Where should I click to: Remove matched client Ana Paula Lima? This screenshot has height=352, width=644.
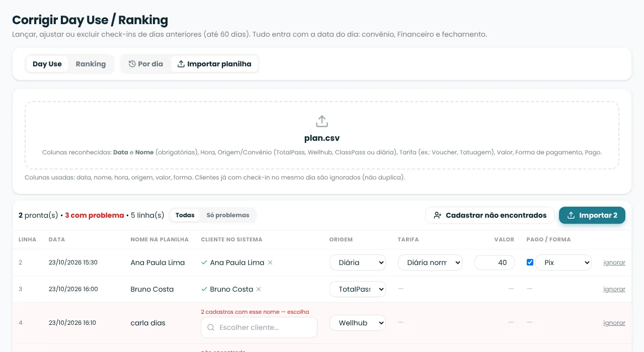[x=270, y=262]
